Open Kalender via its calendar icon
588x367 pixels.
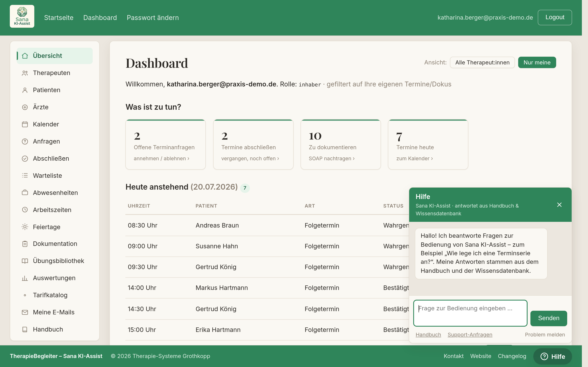[25, 124]
